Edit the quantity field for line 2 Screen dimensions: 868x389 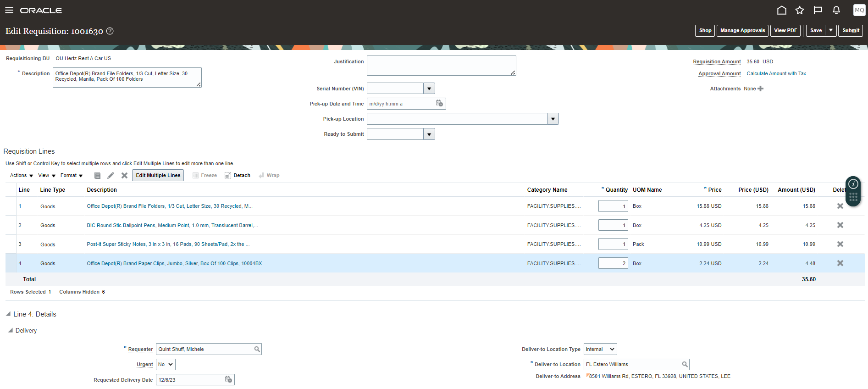coord(613,225)
